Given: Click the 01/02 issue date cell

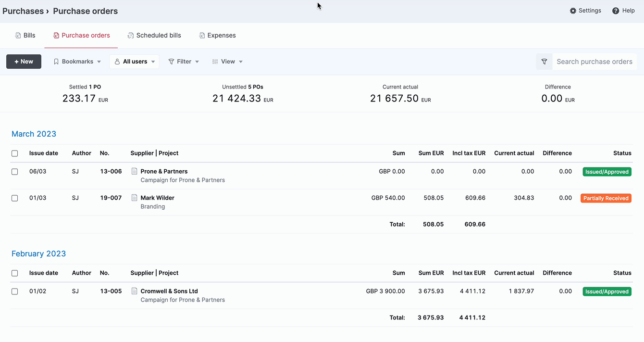Looking at the screenshot, I should (x=38, y=291).
